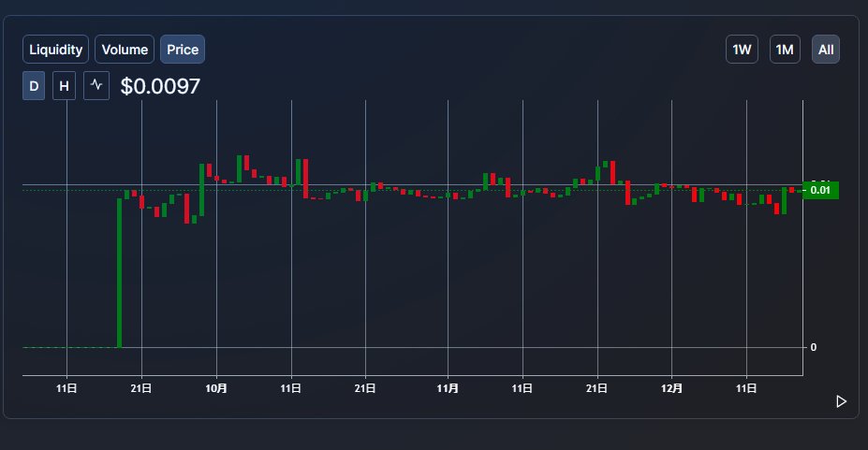
Task: Switch to the Volume chart tab
Action: [125, 50]
